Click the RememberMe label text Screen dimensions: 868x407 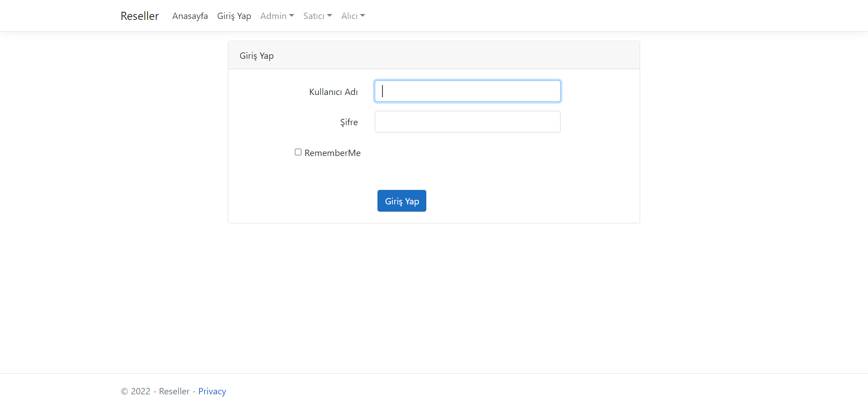[x=332, y=153]
